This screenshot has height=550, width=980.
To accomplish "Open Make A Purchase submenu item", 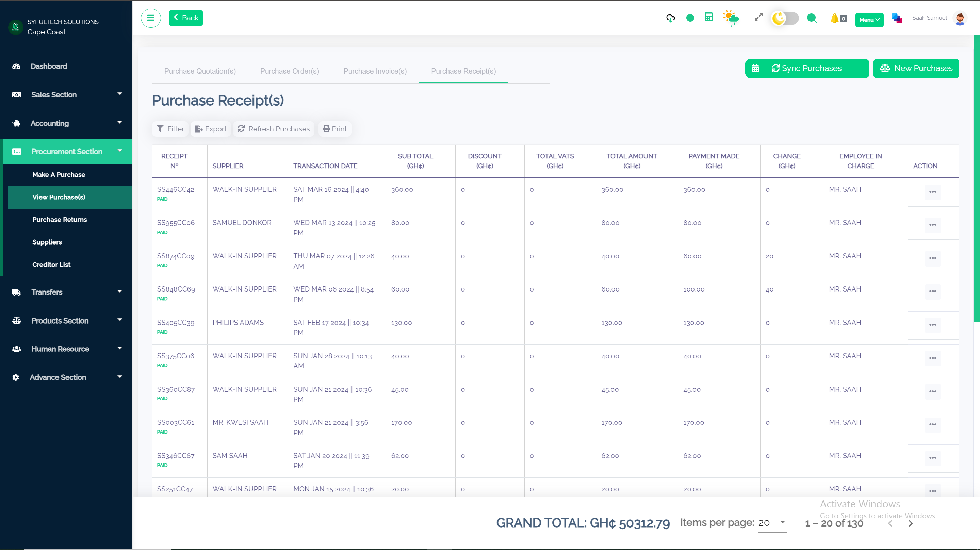I will pos(59,175).
